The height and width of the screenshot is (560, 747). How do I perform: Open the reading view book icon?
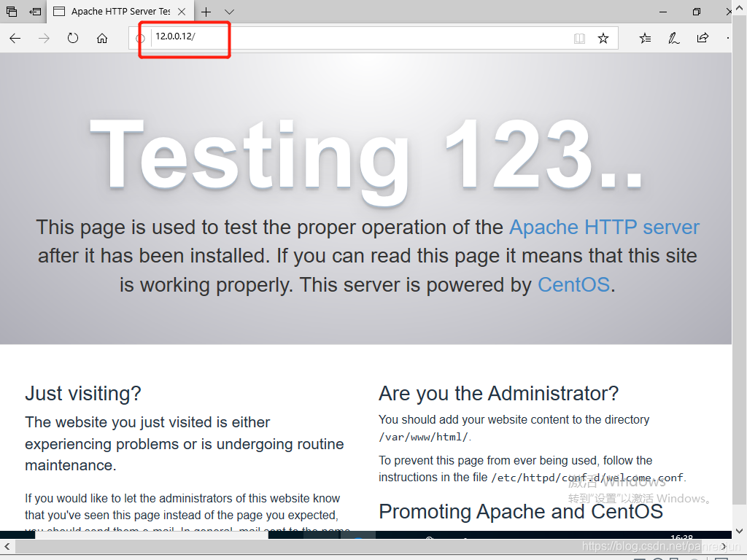pos(579,38)
